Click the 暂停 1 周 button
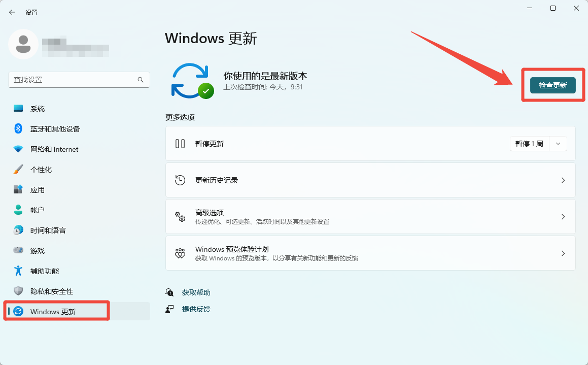 (x=530, y=144)
